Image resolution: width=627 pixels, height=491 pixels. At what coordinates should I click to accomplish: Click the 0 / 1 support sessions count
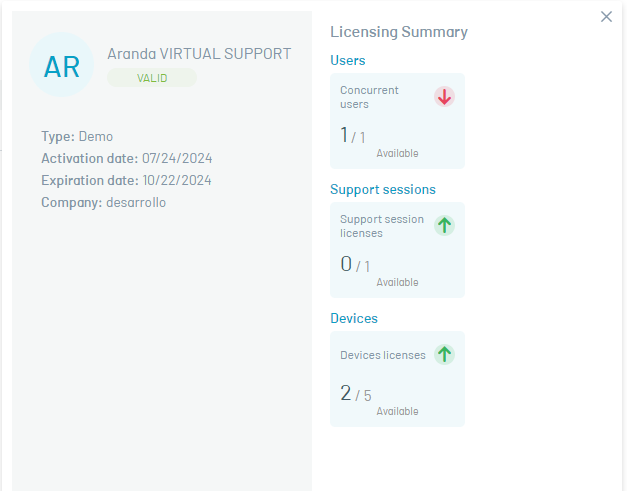[x=355, y=264]
